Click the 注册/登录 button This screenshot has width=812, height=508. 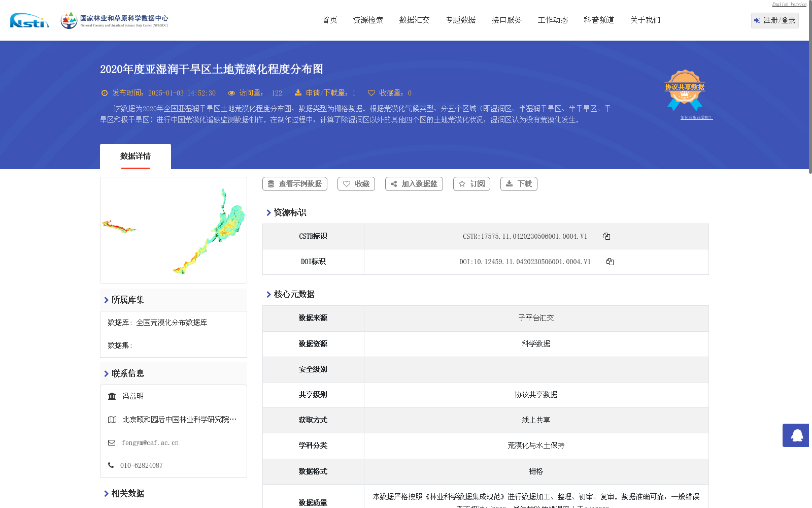(x=775, y=20)
